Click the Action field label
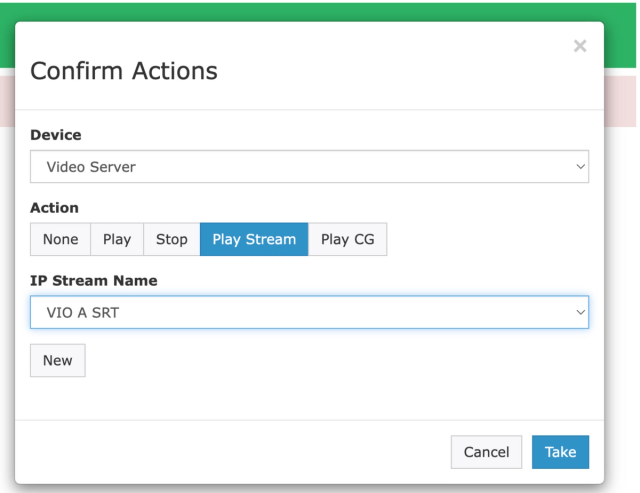 [56, 208]
